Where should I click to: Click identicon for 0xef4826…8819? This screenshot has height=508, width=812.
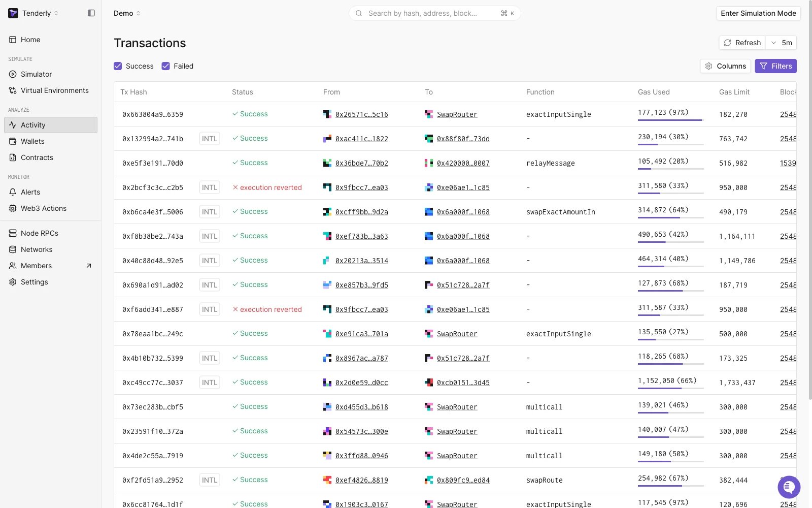(327, 480)
